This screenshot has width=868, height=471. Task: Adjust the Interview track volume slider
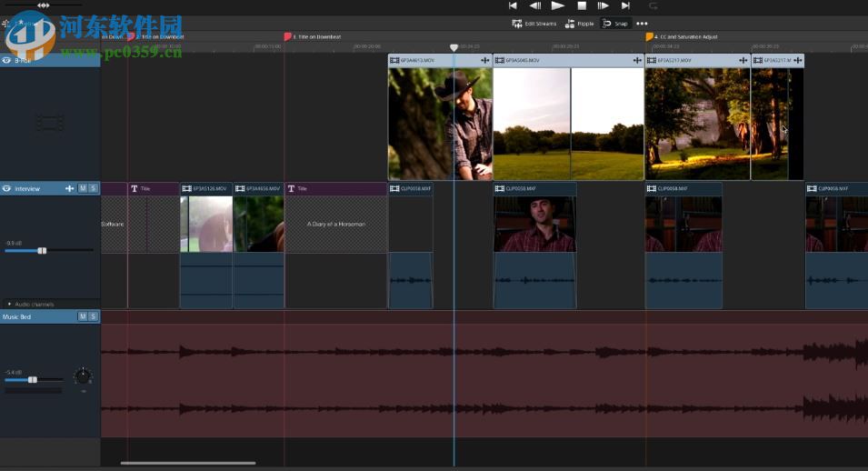[x=42, y=250]
